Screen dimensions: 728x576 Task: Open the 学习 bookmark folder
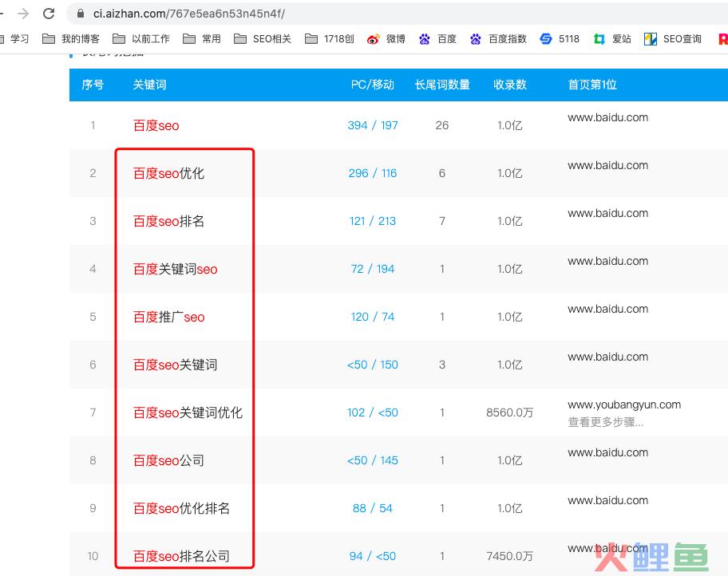coord(15,38)
